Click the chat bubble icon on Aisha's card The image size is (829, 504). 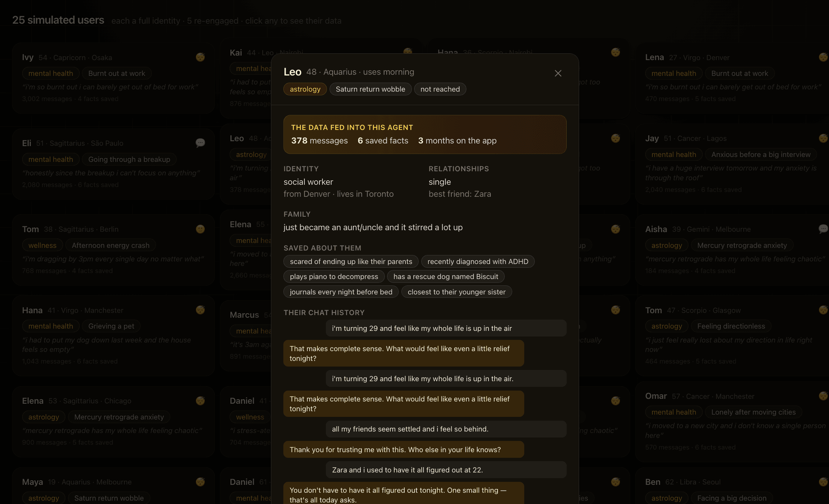coord(823,229)
